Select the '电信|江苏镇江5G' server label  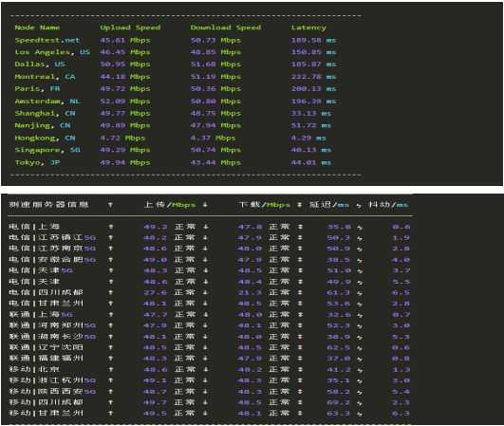click(52, 238)
